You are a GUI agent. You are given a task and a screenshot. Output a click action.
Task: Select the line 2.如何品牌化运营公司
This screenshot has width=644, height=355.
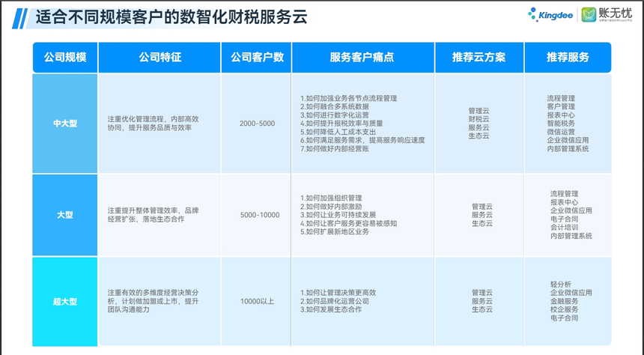[335, 301]
